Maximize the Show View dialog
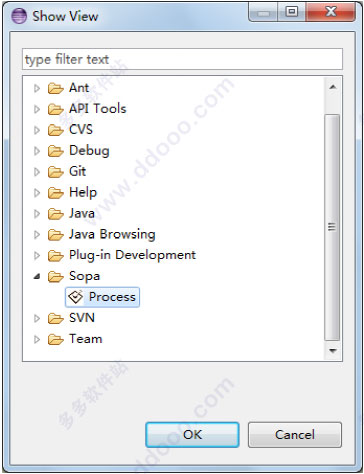The image size is (364, 474). click(x=292, y=12)
